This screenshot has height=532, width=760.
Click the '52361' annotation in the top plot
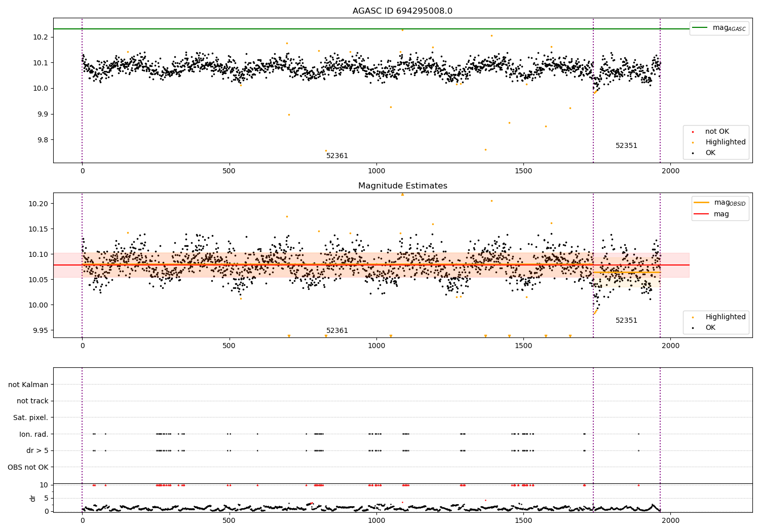(337, 156)
